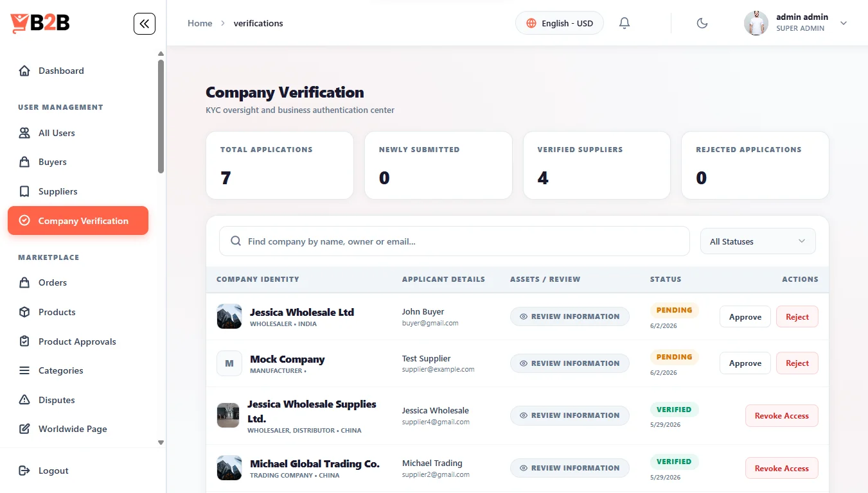Click the Dashboard home icon
The image size is (868, 493).
[x=24, y=71]
